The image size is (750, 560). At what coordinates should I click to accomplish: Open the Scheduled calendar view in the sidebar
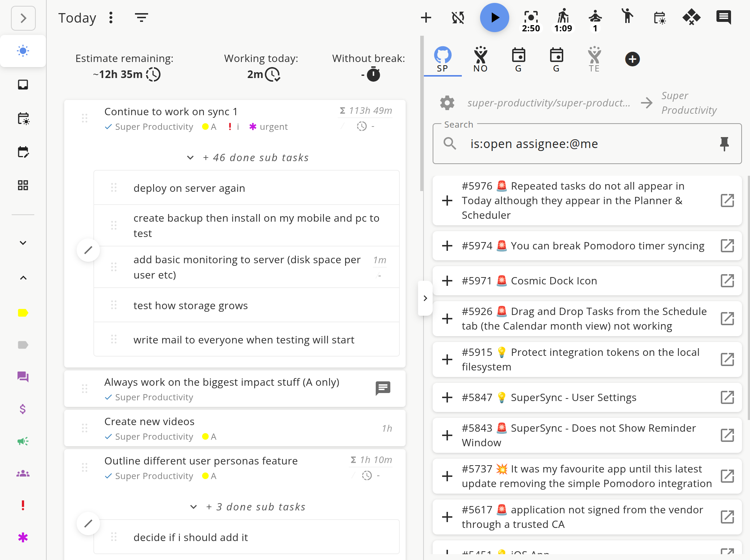(x=23, y=118)
